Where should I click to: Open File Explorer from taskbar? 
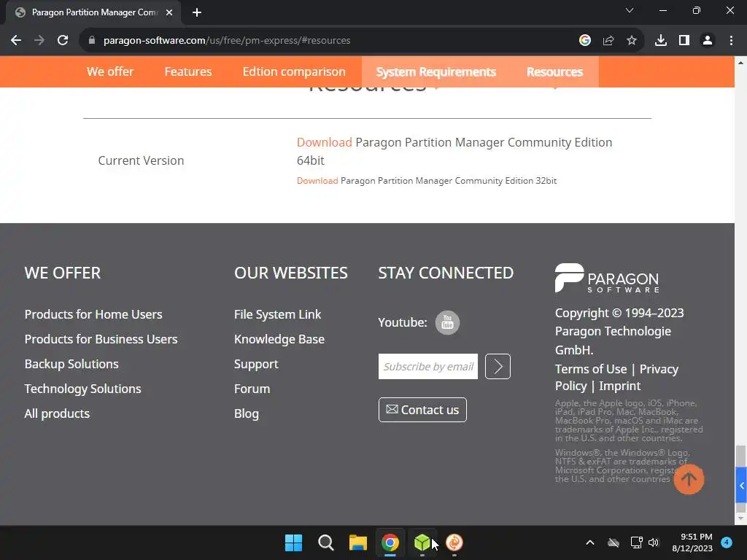(x=357, y=542)
